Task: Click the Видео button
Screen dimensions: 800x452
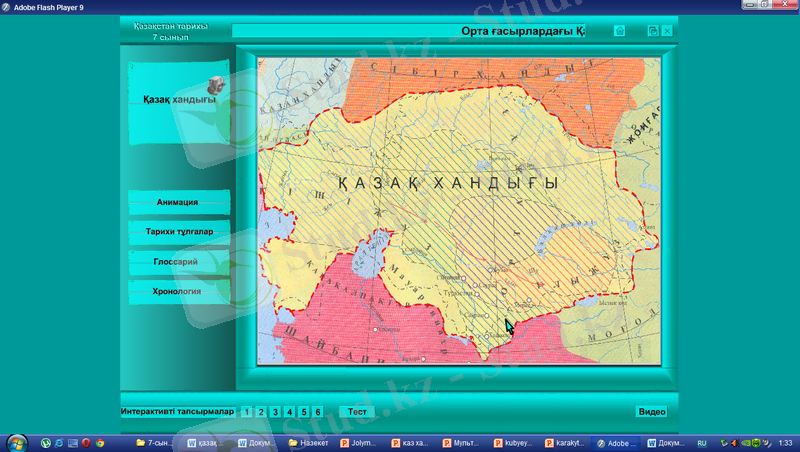Action: click(651, 412)
